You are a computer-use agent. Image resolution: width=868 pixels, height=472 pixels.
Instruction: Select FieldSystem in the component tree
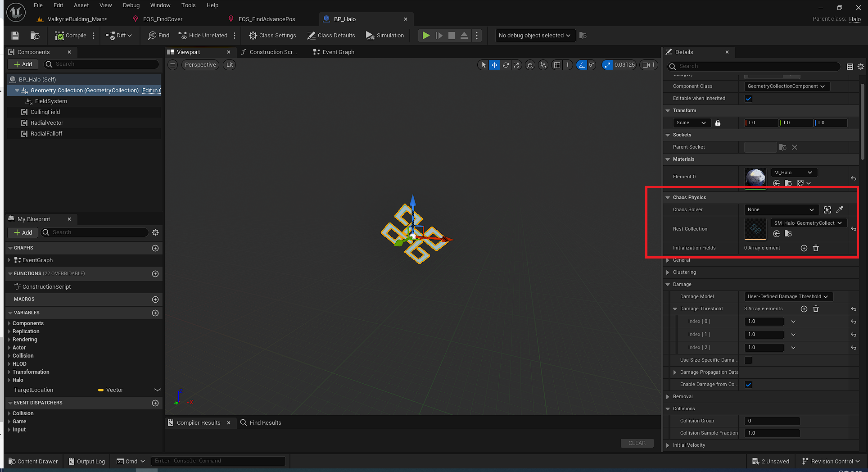tap(51, 101)
